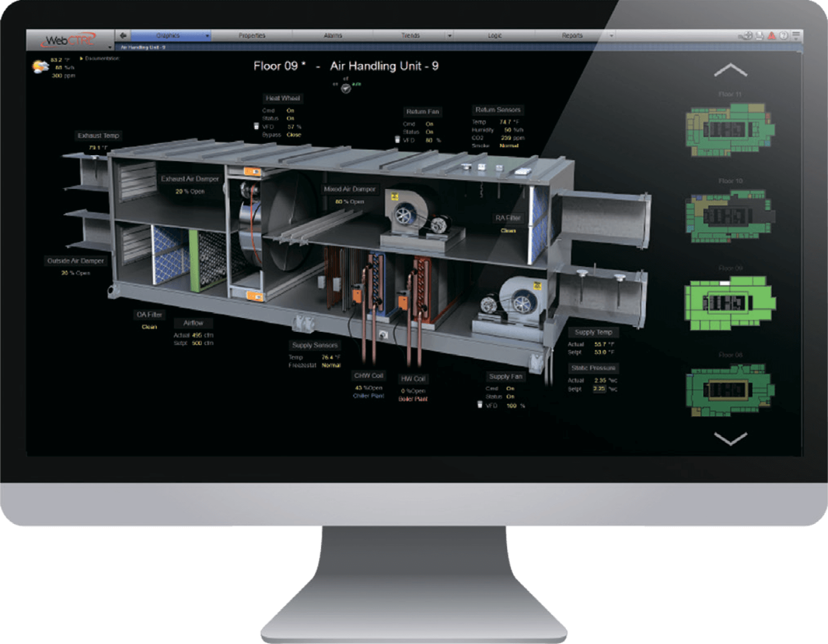Switch to the Logic tab

point(495,36)
